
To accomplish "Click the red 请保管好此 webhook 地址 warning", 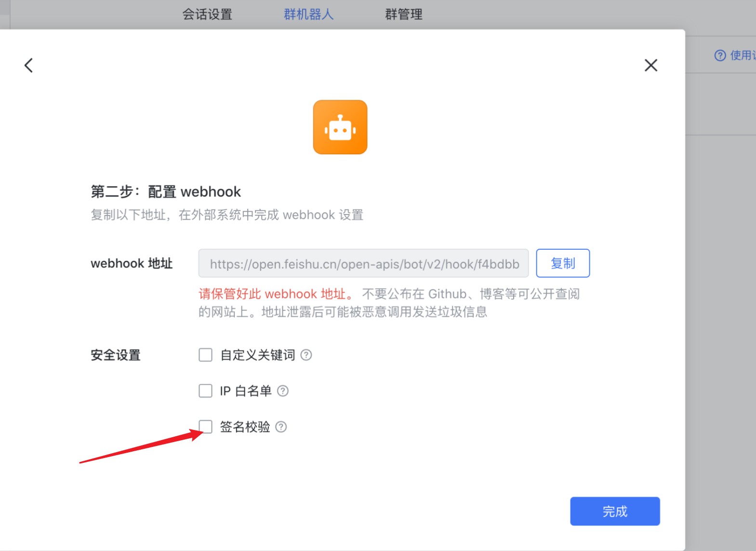I will (x=277, y=294).
